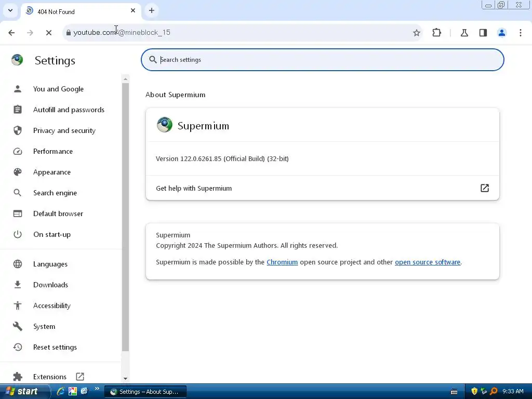Click the Settings – About Supermium taskbar button

[x=145, y=392]
